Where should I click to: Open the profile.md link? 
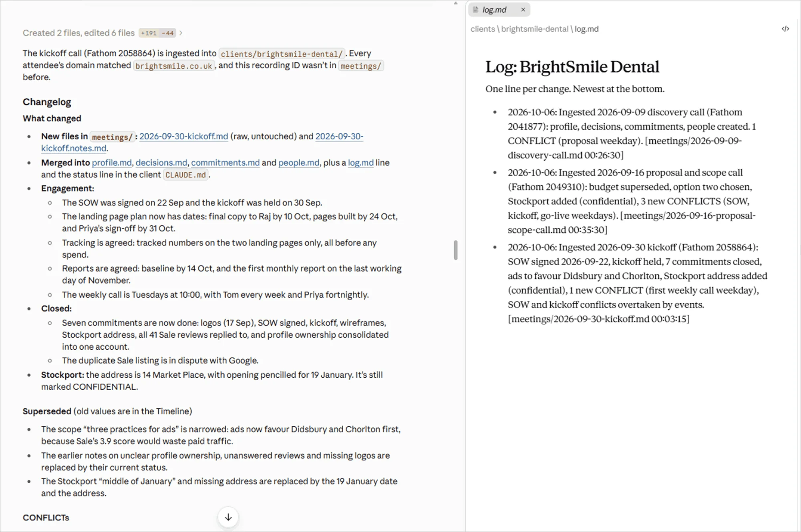[112, 163]
